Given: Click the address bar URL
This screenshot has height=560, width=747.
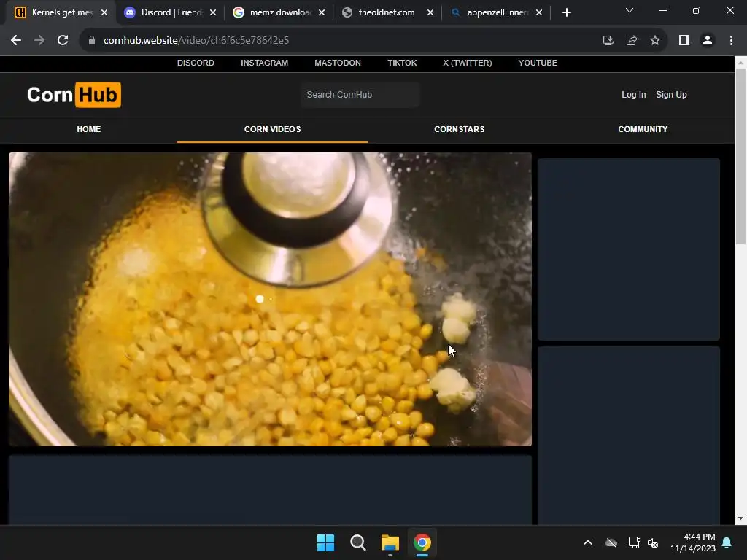Looking at the screenshot, I should (196, 41).
